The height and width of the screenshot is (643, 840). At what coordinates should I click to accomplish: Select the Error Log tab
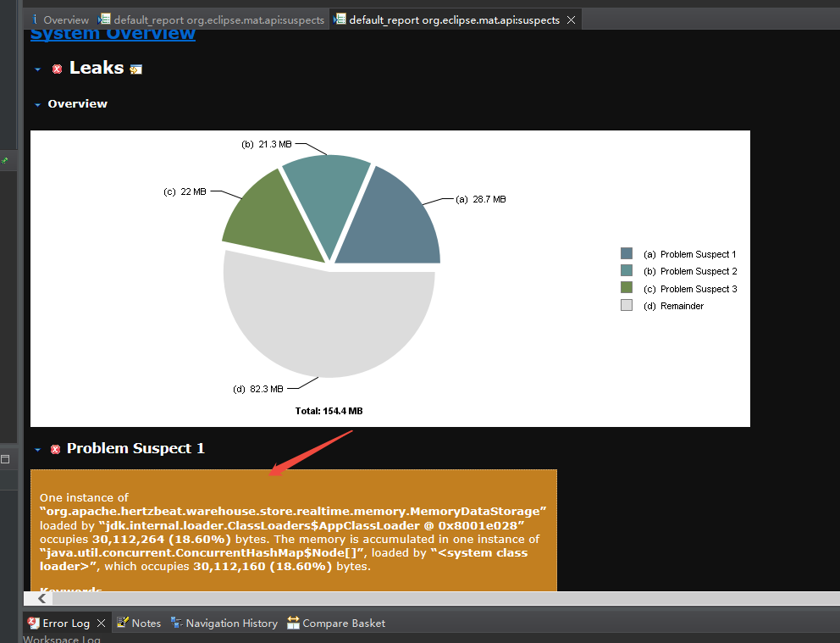[66, 624]
